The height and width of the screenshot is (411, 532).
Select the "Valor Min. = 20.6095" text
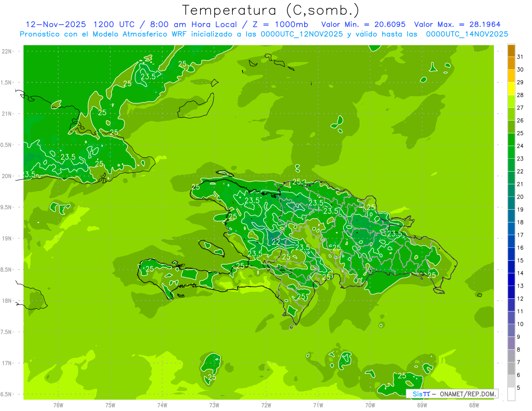(x=364, y=24)
